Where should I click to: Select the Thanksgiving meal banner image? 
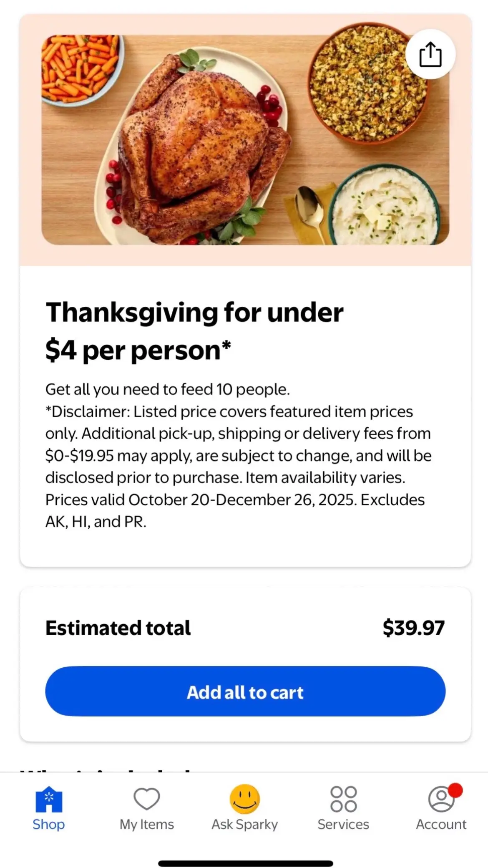(244, 138)
